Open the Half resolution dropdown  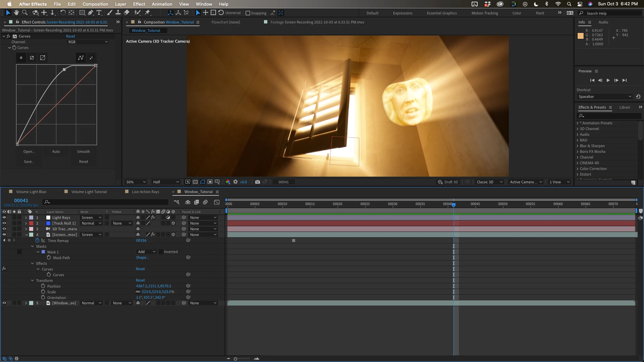[166, 182]
